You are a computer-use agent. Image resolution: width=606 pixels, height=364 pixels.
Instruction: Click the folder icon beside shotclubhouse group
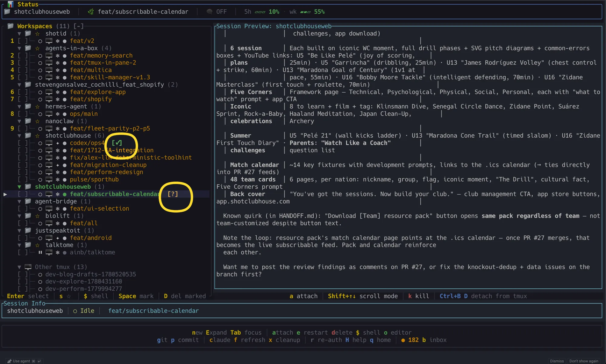(28, 135)
